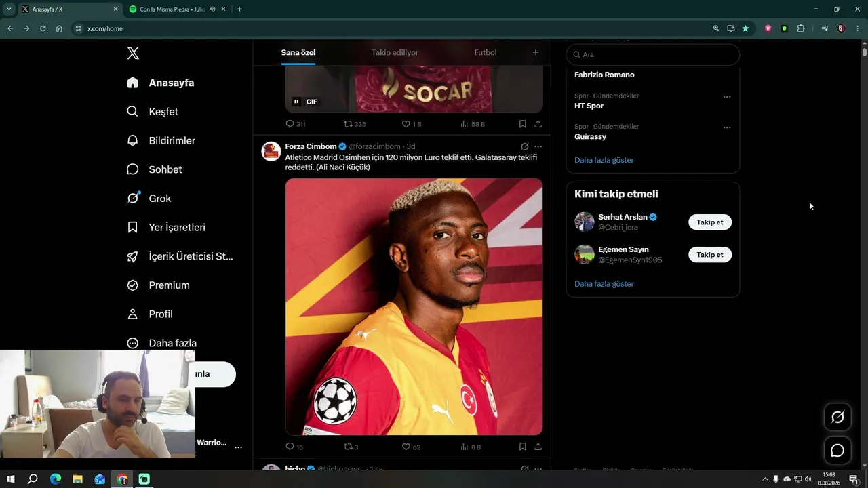Close the Anasayfa / X browser tab

pyautogui.click(x=115, y=9)
